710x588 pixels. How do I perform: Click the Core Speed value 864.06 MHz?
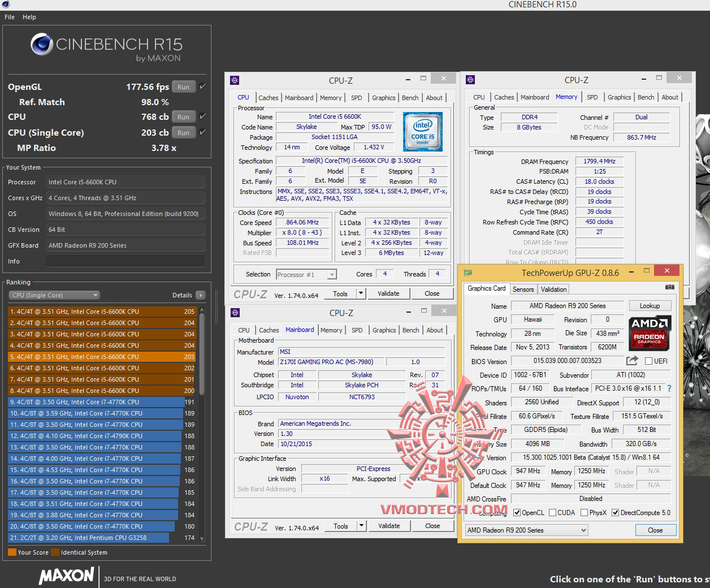(302, 222)
